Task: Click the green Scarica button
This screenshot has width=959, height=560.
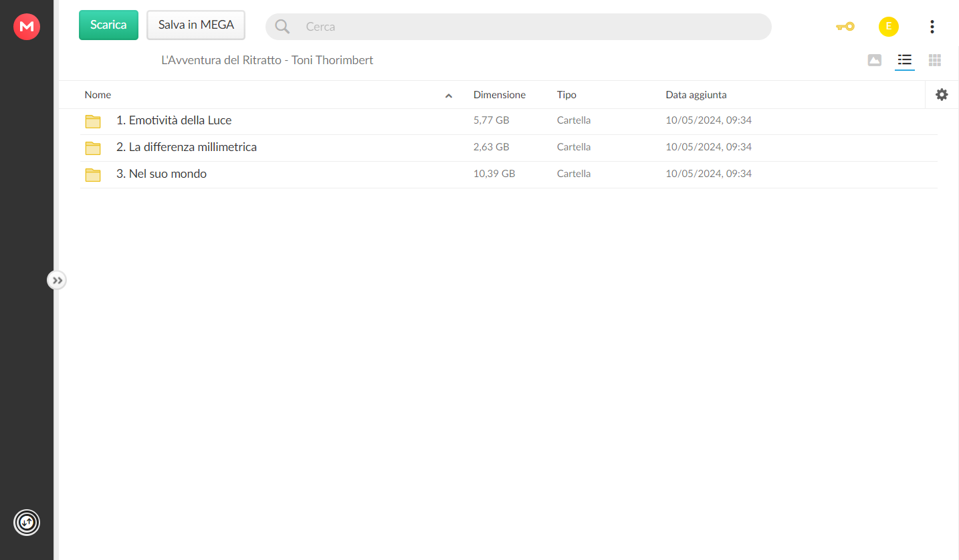Action: point(108,25)
